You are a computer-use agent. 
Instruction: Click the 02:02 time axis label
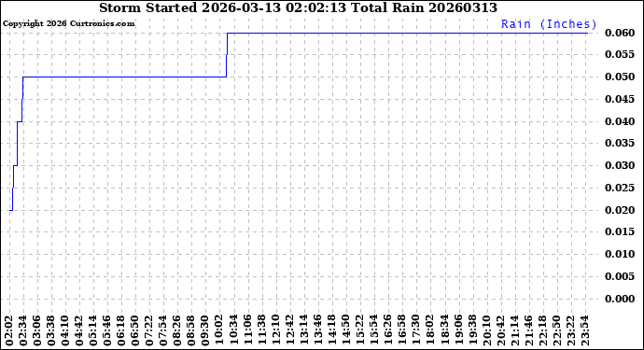pos(9,330)
